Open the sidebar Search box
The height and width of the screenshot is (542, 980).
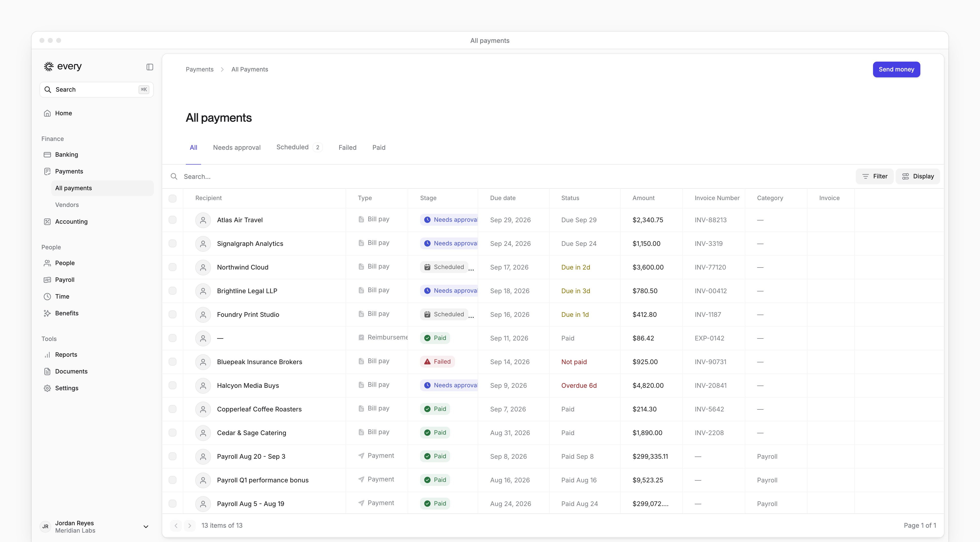coord(97,90)
